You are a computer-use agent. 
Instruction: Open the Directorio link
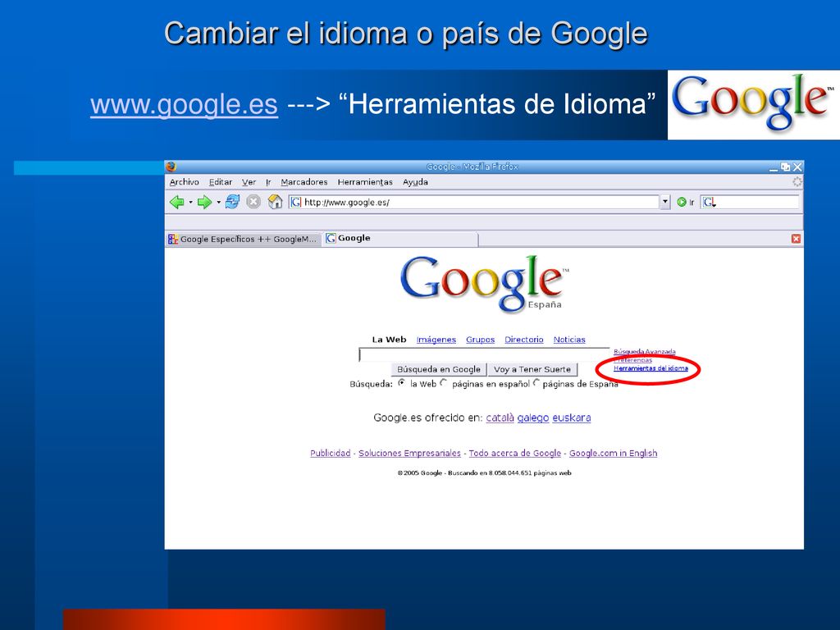coord(524,340)
